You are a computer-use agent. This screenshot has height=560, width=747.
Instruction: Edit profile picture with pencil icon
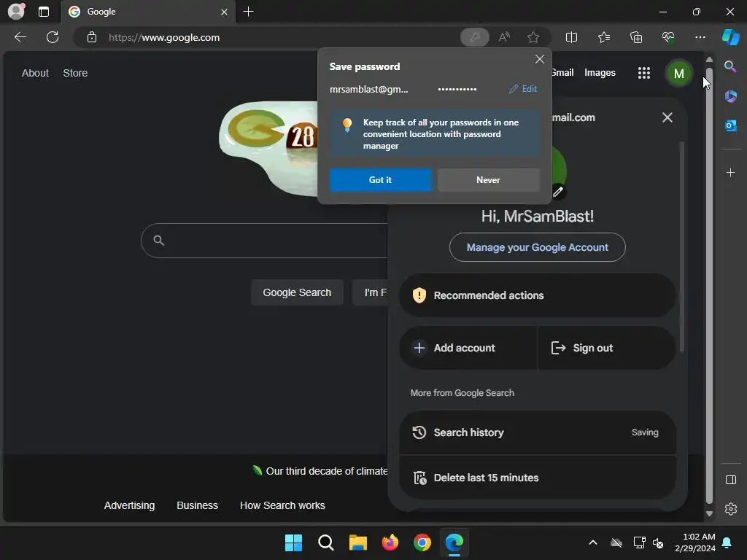click(558, 192)
